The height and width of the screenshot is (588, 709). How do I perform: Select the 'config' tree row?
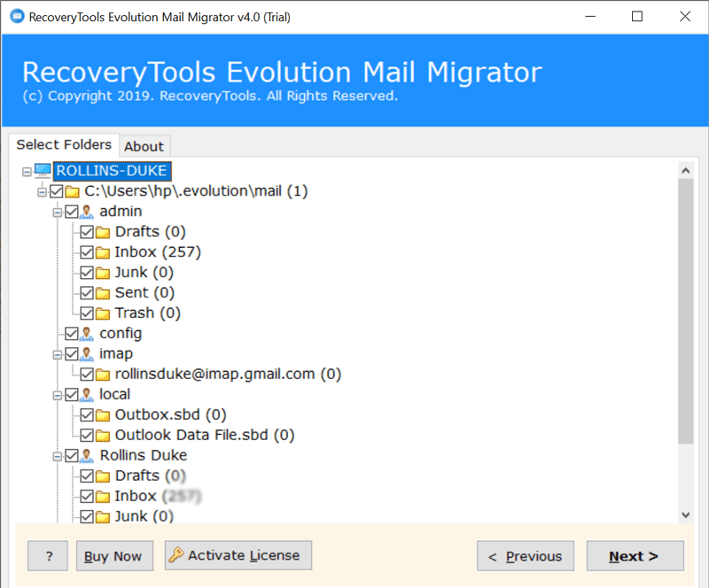121,334
